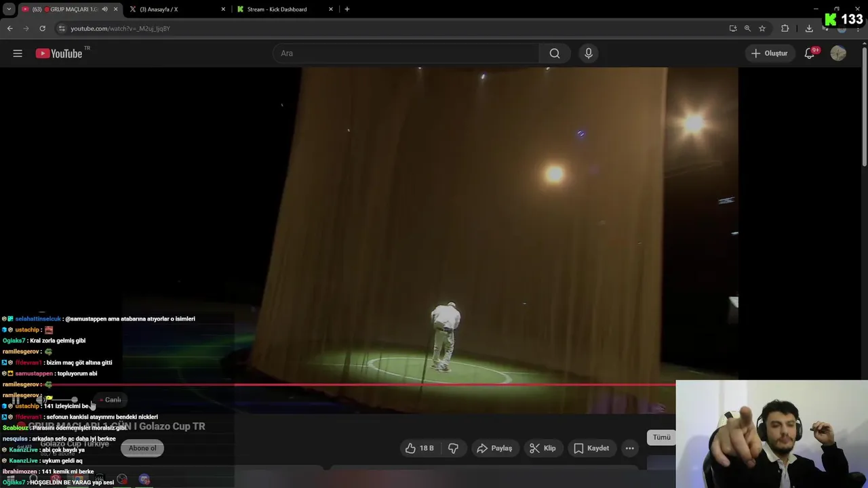Viewport: 868px width, 488px height.
Task: Click the install app icon in address bar
Action: pyautogui.click(x=733, y=28)
